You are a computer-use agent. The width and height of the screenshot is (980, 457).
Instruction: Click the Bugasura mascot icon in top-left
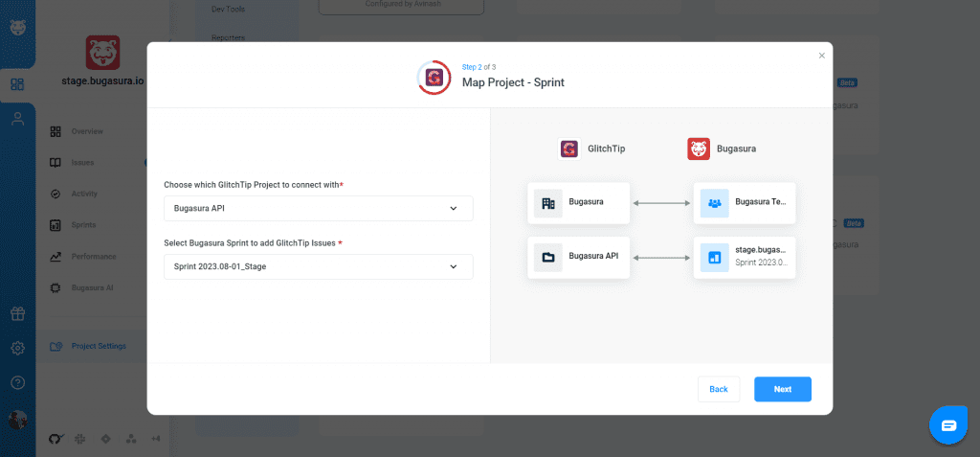coord(17,28)
